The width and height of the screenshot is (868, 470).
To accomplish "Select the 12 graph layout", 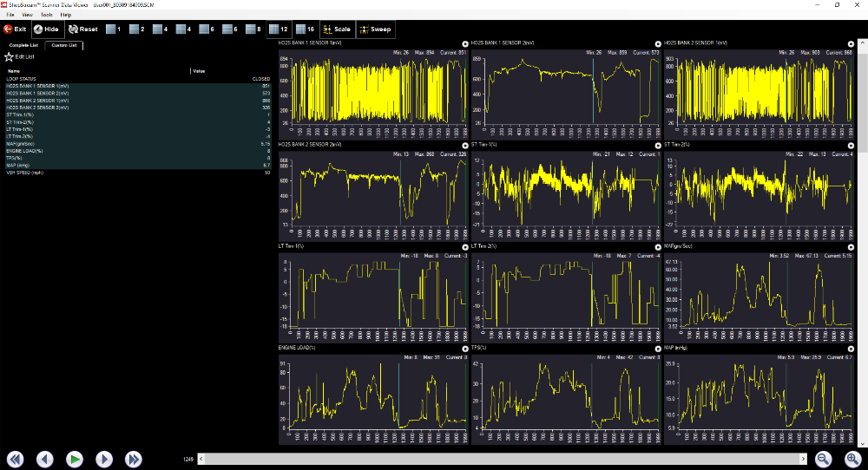I will click(278, 29).
